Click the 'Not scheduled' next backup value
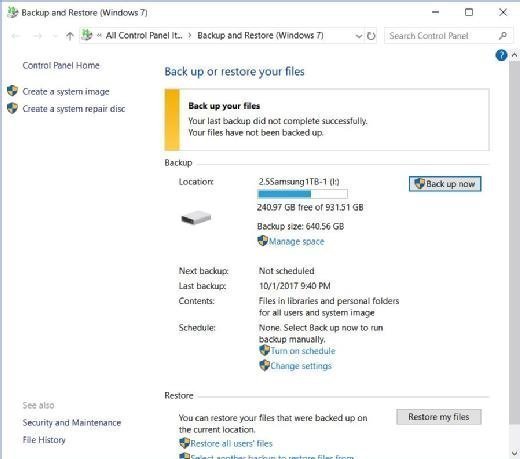The image size is (520, 459). coord(286,271)
